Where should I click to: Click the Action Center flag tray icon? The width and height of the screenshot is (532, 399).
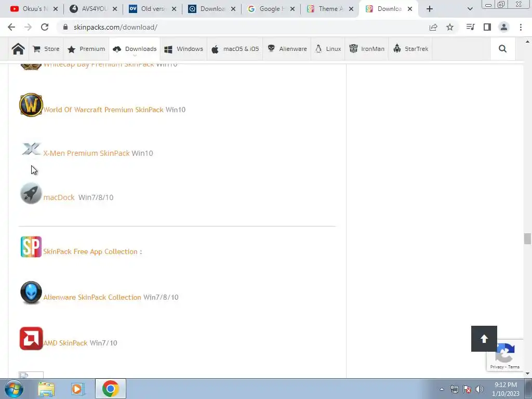coord(467,389)
